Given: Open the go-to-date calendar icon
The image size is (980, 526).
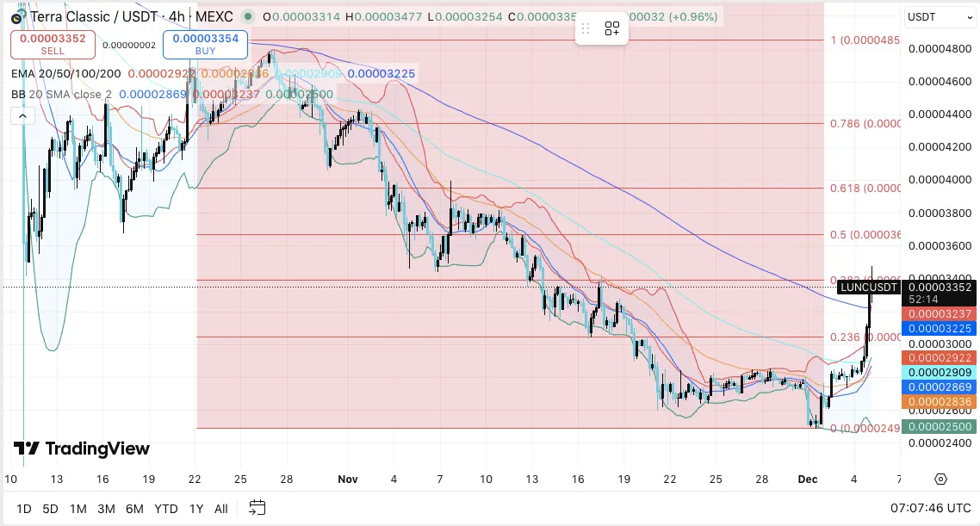Looking at the screenshot, I should [257, 508].
